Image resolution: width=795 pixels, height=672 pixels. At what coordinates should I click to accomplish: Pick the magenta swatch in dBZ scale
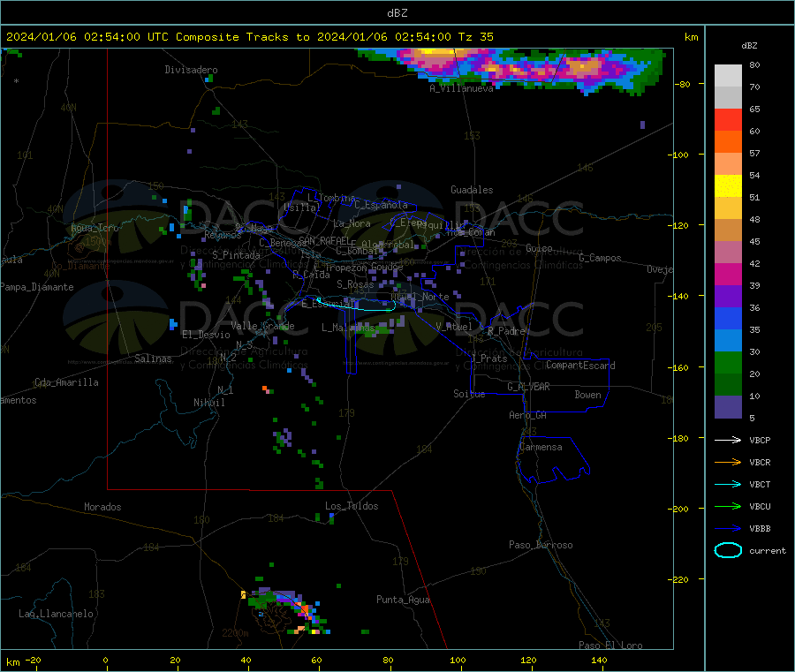tap(728, 274)
